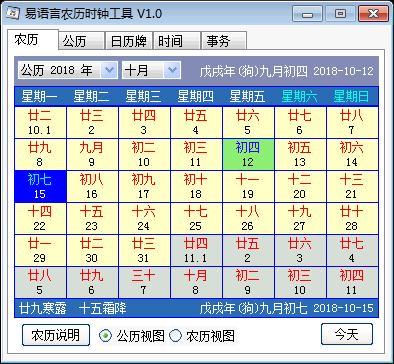Select the highlighted green day 12 cell

pos(248,155)
